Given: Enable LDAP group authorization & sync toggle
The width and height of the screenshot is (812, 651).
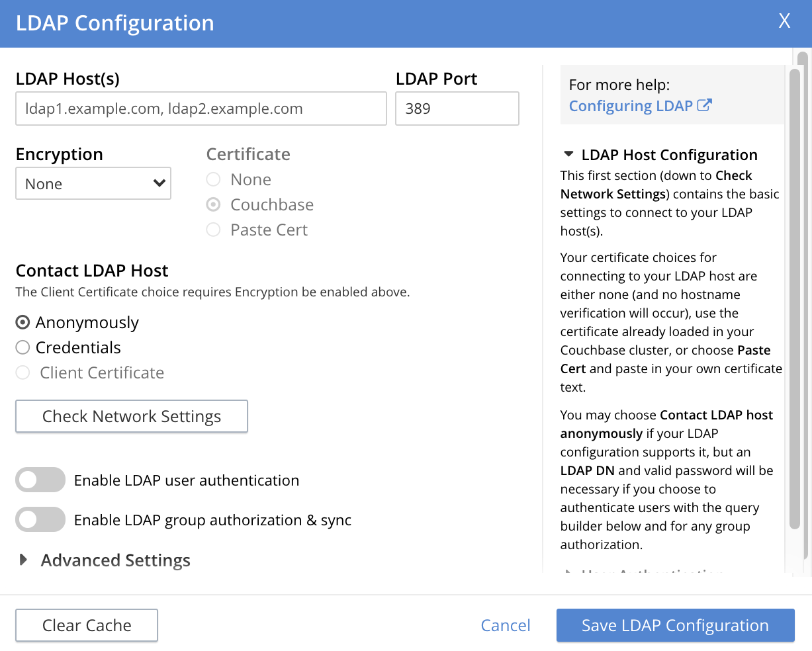Looking at the screenshot, I should click(40, 519).
